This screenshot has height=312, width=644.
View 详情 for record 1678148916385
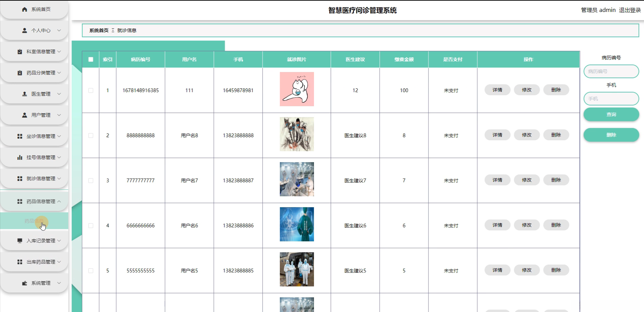pos(497,90)
